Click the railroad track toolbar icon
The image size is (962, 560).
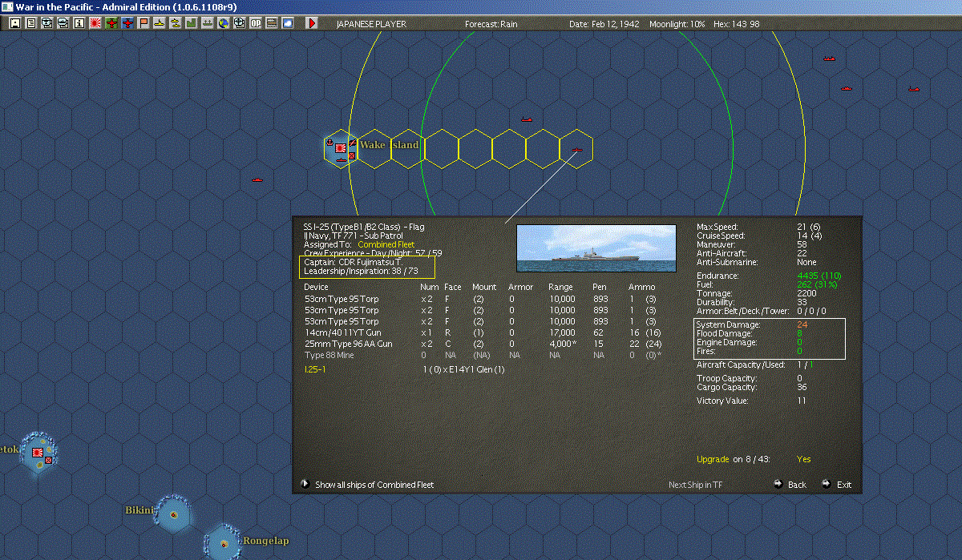point(272,23)
